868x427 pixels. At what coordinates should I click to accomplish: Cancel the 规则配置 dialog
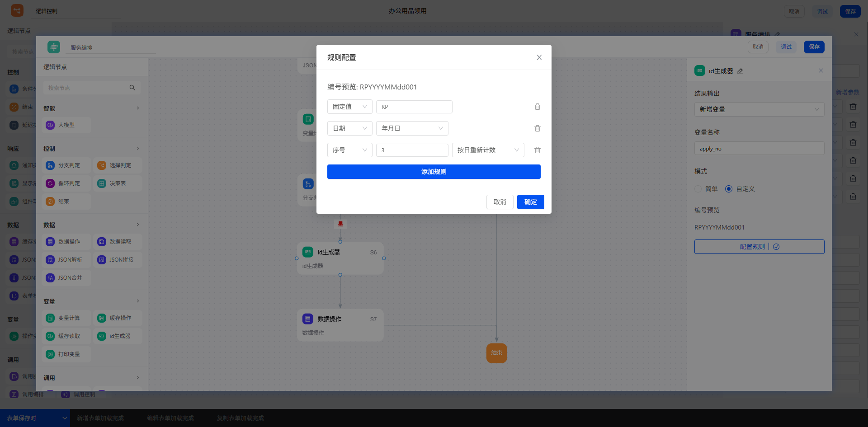click(x=500, y=202)
